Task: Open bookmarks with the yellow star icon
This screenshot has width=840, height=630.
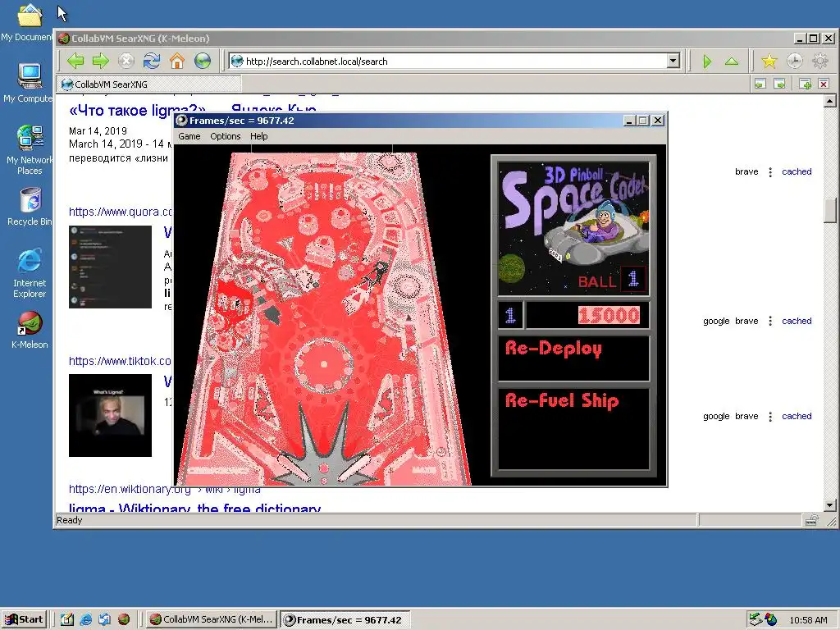Action: 769,62
